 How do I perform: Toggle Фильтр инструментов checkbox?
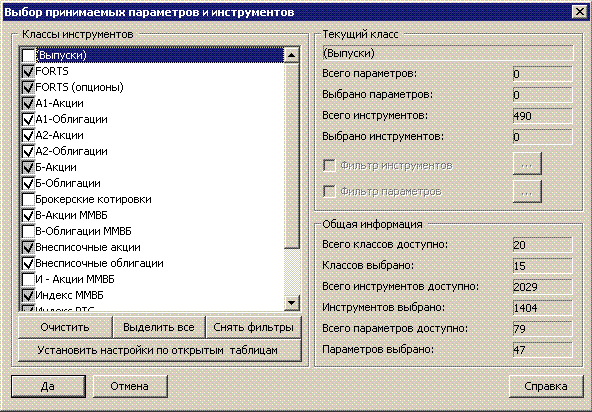pos(329,166)
